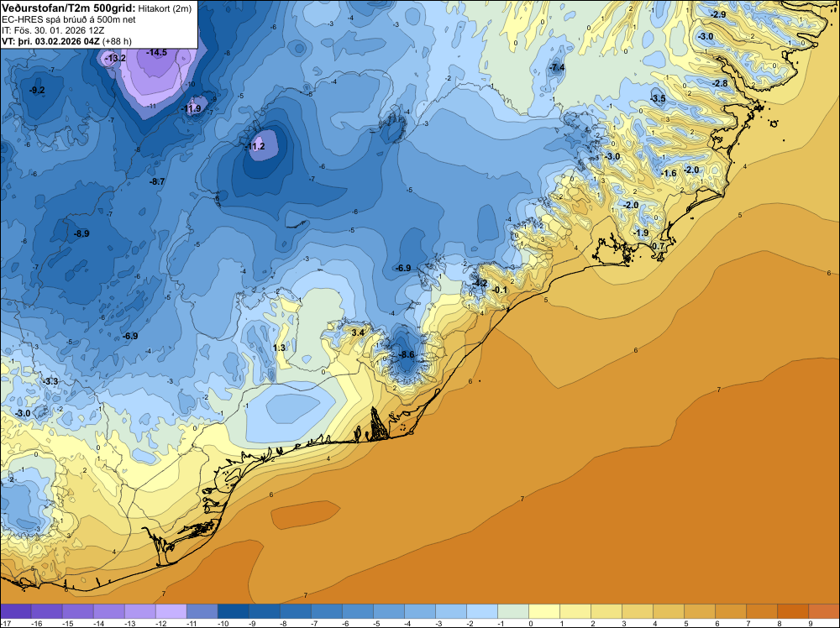Image resolution: width=840 pixels, height=628 pixels.
Task: Click the -1.6 temperature label
Action: pyautogui.click(x=669, y=174)
